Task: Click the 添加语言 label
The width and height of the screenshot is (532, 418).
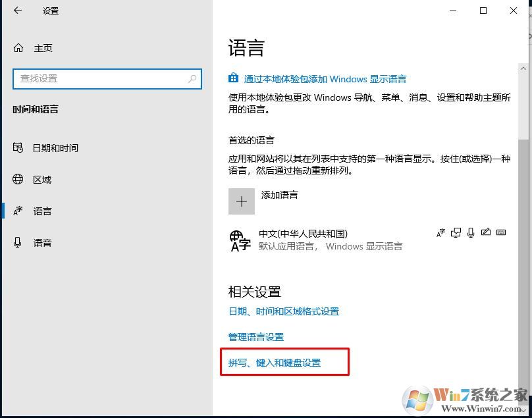Action: click(x=280, y=195)
